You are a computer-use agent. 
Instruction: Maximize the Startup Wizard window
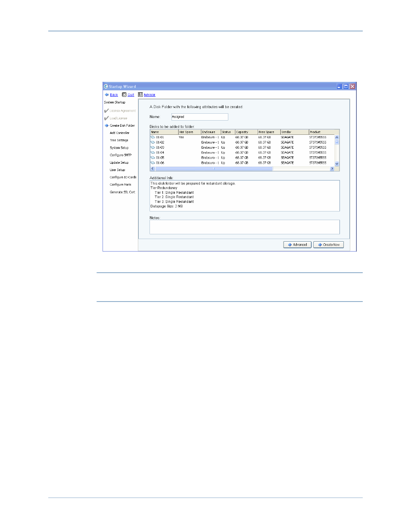(346, 86)
